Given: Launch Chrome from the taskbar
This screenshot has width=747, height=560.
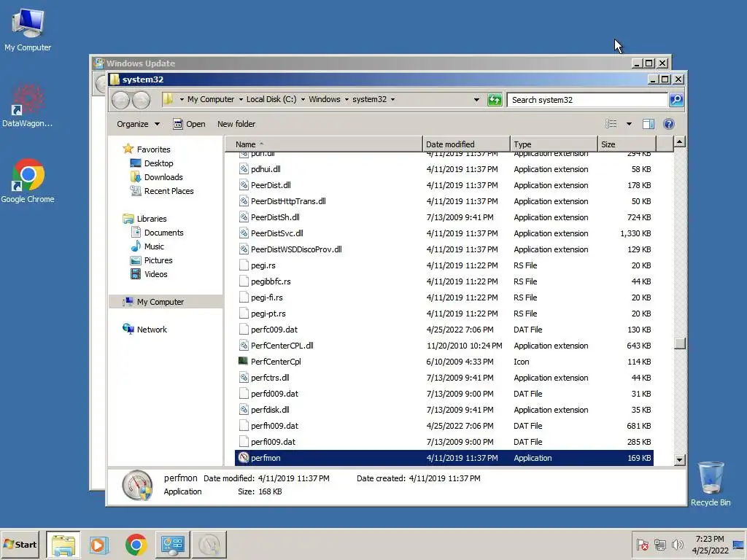Looking at the screenshot, I should click(x=136, y=544).
